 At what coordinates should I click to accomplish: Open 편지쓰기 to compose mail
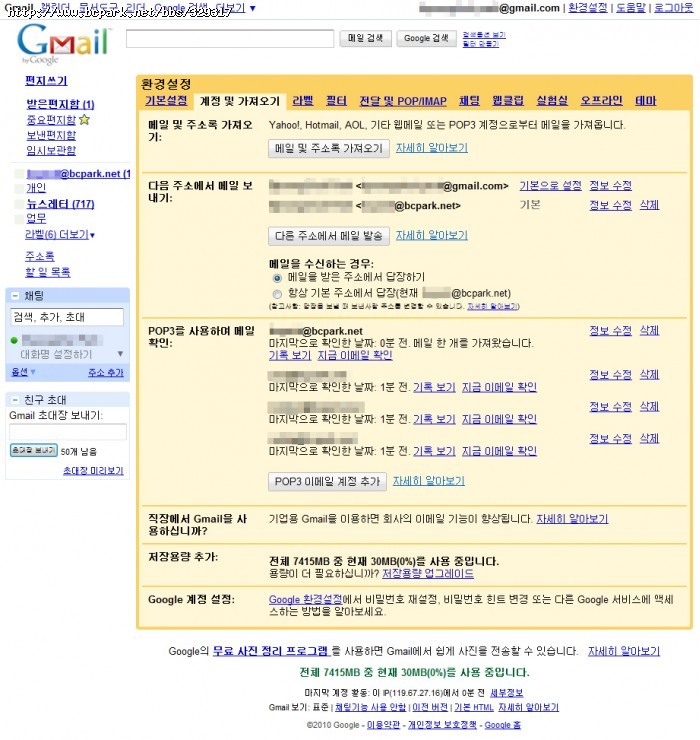click(x=46, y=81)
